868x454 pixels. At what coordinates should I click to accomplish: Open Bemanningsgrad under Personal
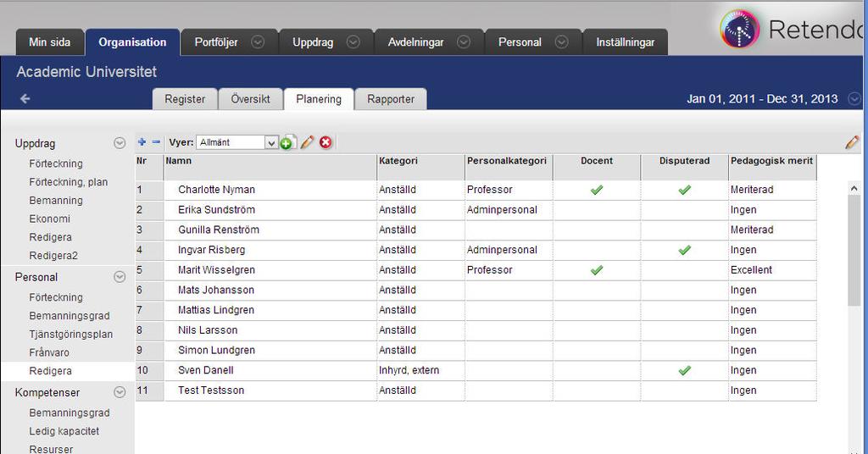coord(70,316)
